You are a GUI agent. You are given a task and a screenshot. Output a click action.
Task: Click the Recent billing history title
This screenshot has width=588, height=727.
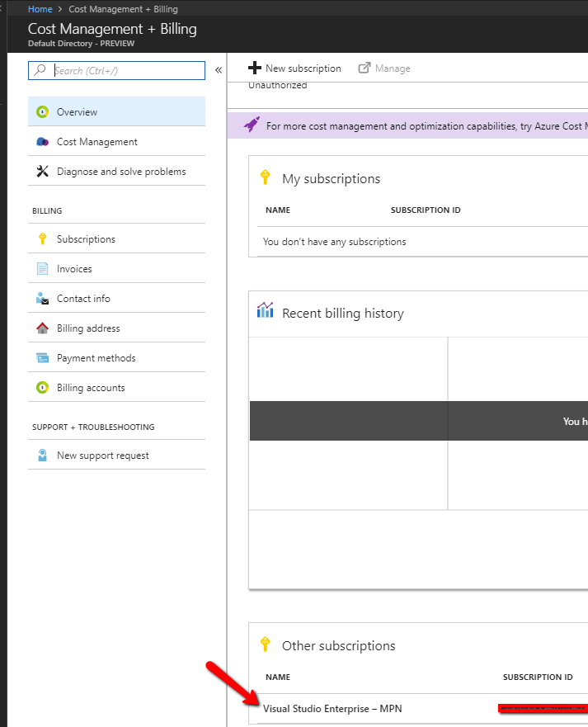343,314
